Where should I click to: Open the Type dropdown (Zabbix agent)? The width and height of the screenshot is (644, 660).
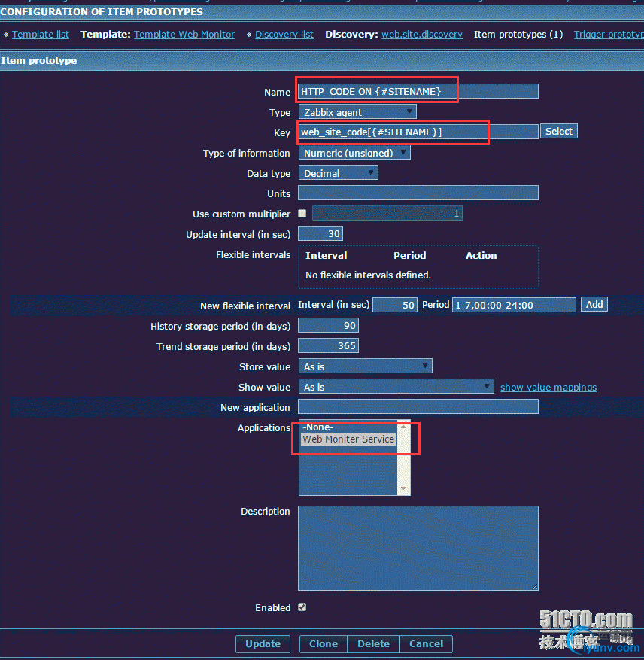coord(357,112)
